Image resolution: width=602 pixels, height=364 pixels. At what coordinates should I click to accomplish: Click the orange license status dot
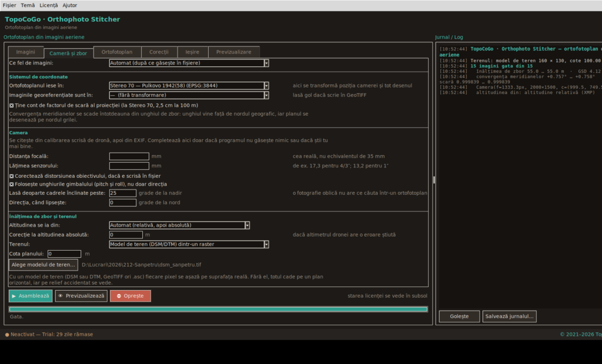point(7,335)
